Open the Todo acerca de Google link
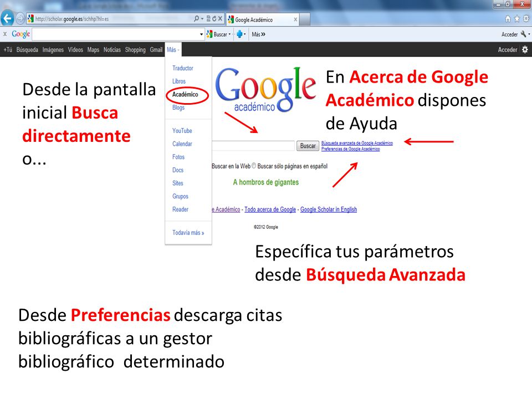Screen dimensions: 532x399 (270, 209)
